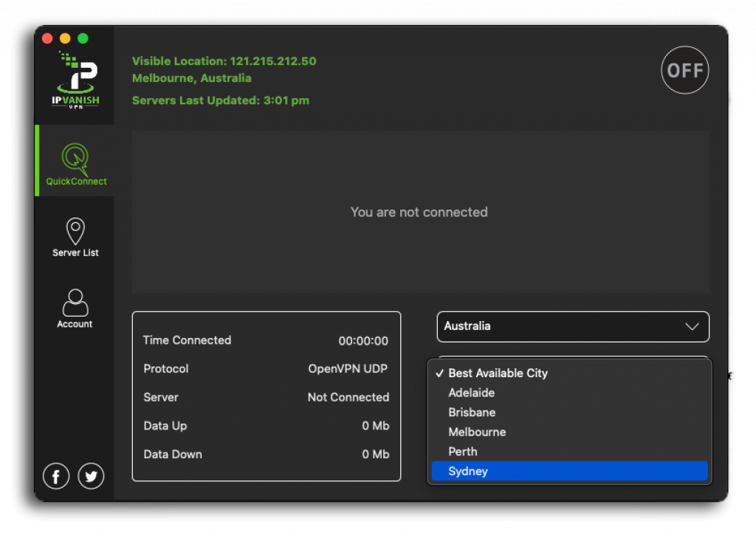This screenshot has width=756, height=535.
Task: Click the Data Down 0 Mb value
Action: [376, 454]
